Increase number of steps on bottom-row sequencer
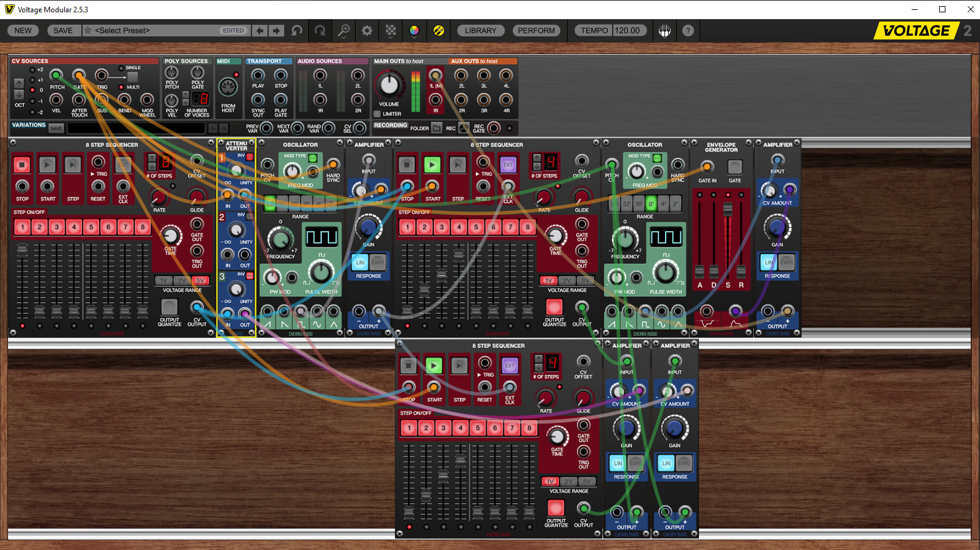The image size is (980, 550). [538, 359]
